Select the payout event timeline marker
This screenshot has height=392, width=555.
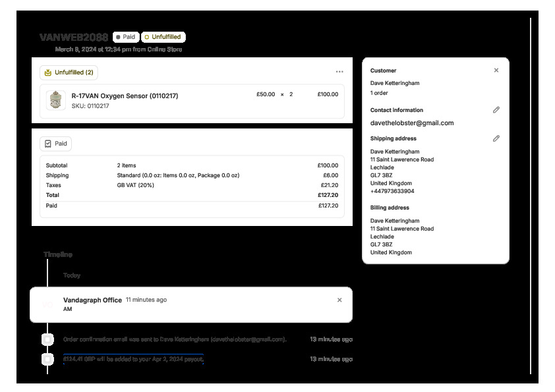(x=47, y=359)
